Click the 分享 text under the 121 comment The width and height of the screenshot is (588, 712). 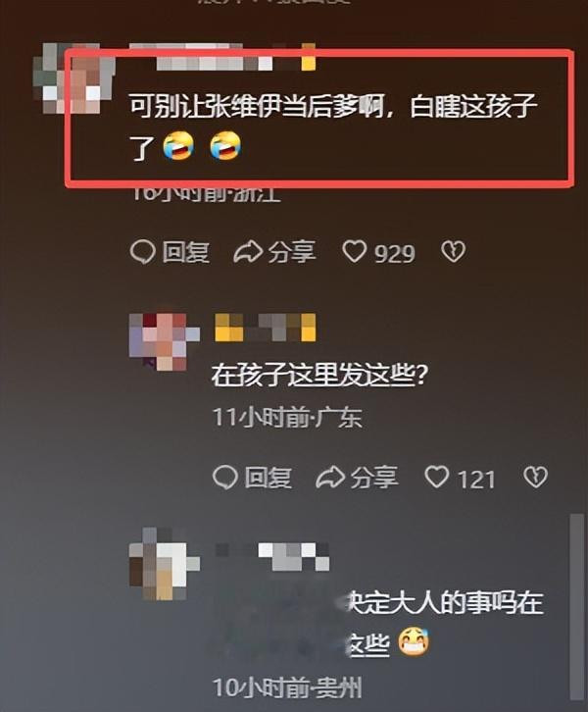coord(374,478)
